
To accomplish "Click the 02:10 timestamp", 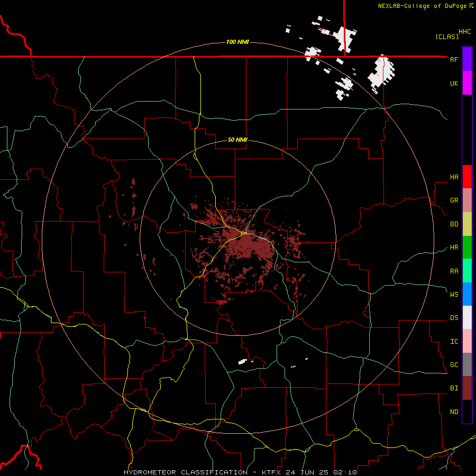I will [x=345, y=472].
